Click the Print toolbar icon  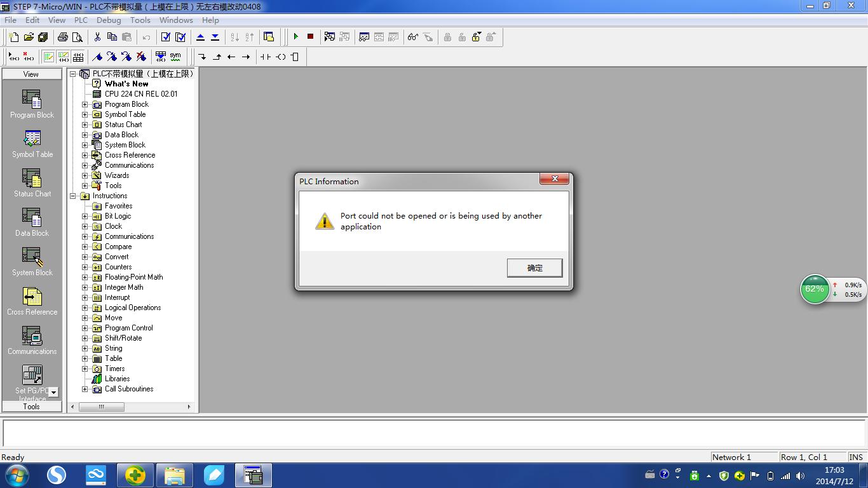tap(63, 37)
